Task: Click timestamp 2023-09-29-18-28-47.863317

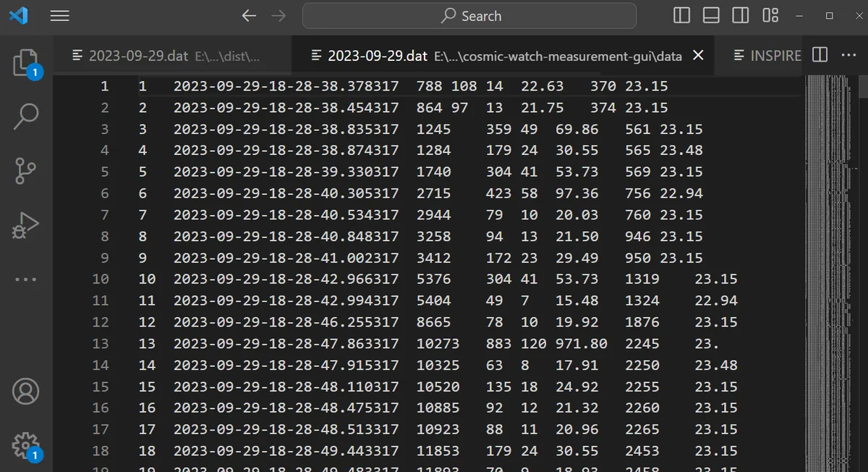Action: pos(286,343)
